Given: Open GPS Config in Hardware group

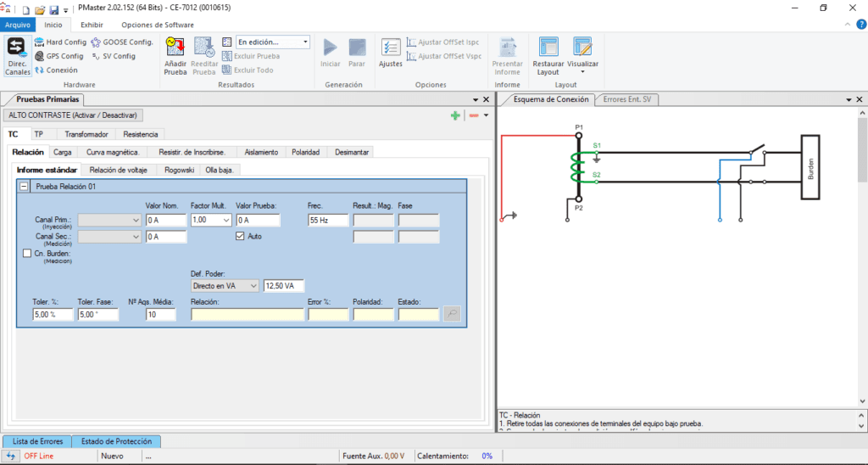Looking at the screenshot, I should [x=58, y=56].
